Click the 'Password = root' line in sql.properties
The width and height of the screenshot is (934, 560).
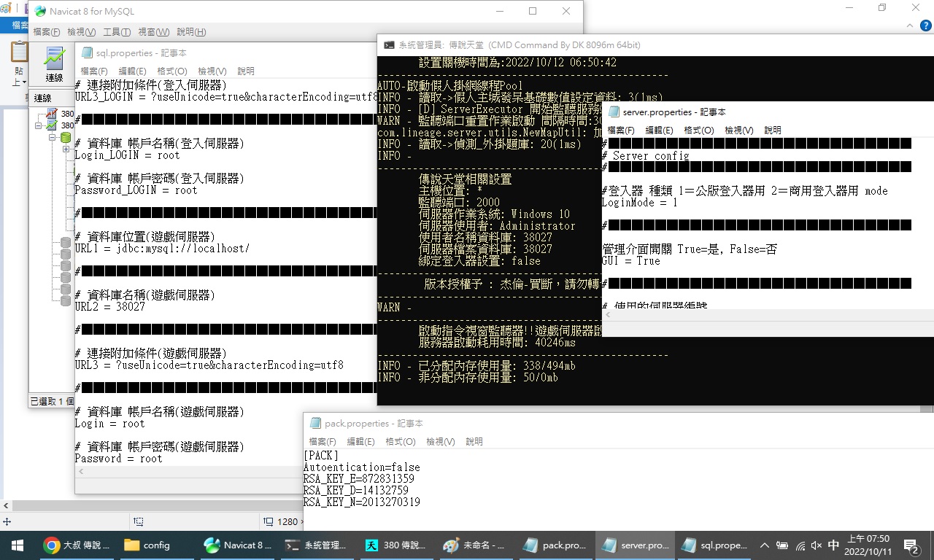point(118,458)
